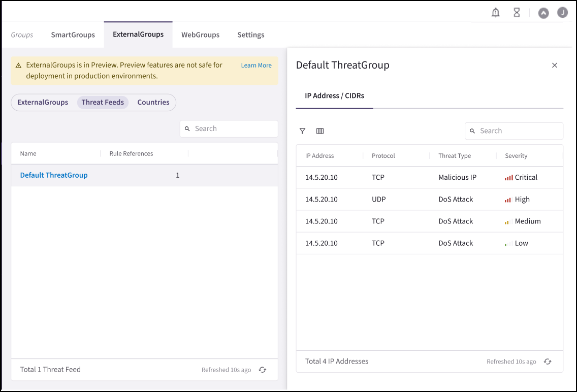Screen dimensions: 577x392
Task: Switch to the WebGroups tab
Action: coord(200,35)
